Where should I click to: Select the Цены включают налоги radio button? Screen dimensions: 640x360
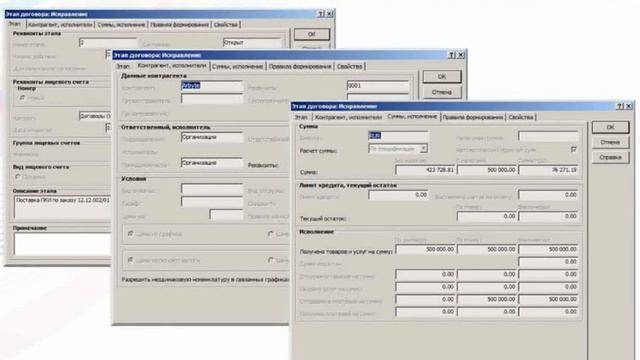coord(131,260)
